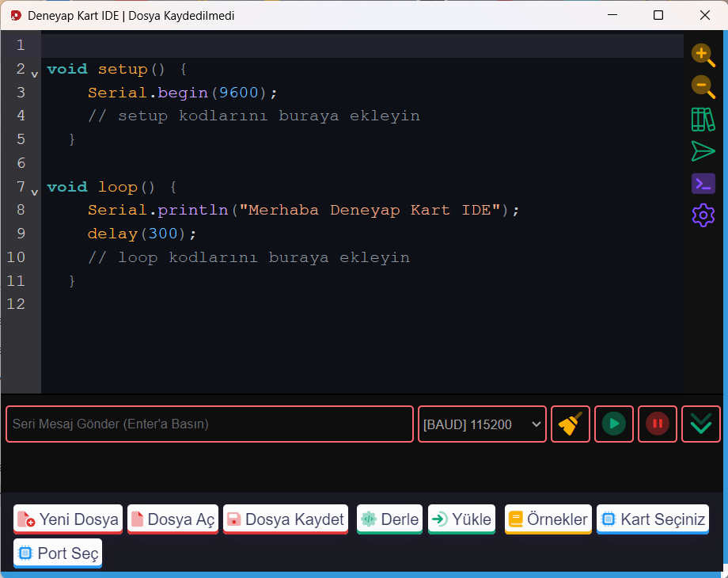Collapse the loop function fold arrow

34,192
